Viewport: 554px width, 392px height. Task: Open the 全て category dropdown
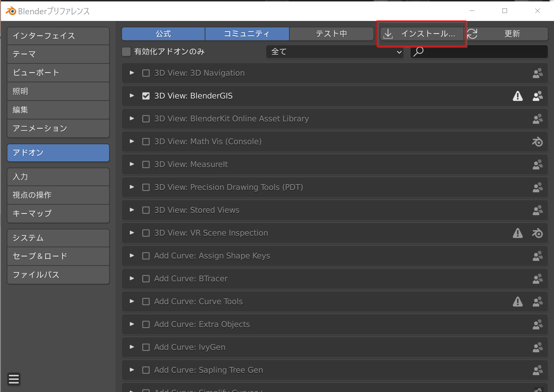pyautogui.click(x=335, y=52)
